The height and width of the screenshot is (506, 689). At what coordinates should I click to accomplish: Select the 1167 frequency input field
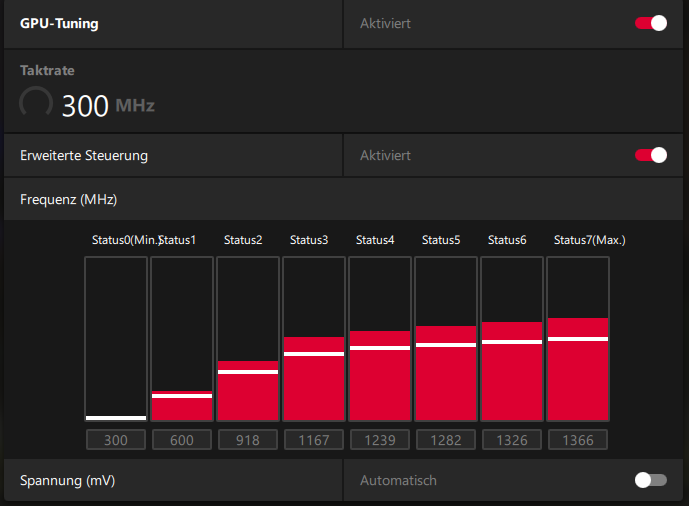tap(314, 440)
